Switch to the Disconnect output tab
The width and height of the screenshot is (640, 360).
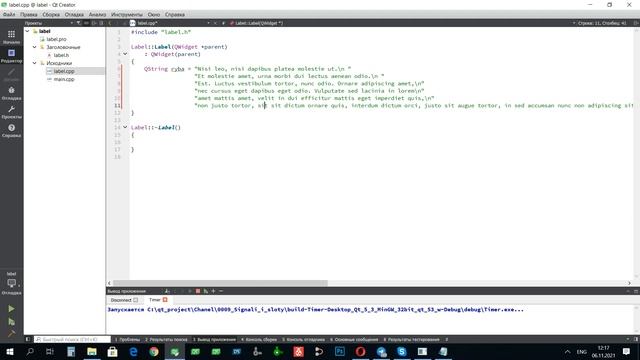pyautogui.click(x=124, y=300)
